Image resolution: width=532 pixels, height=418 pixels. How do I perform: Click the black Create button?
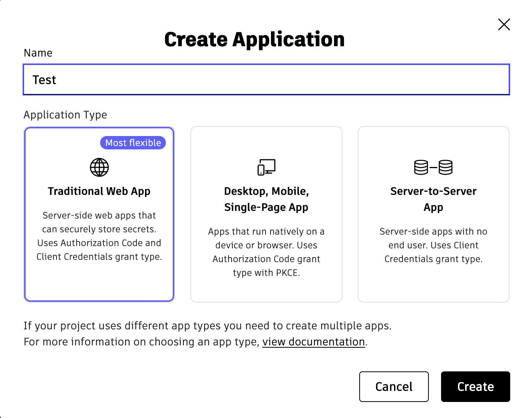pos(475,387)
